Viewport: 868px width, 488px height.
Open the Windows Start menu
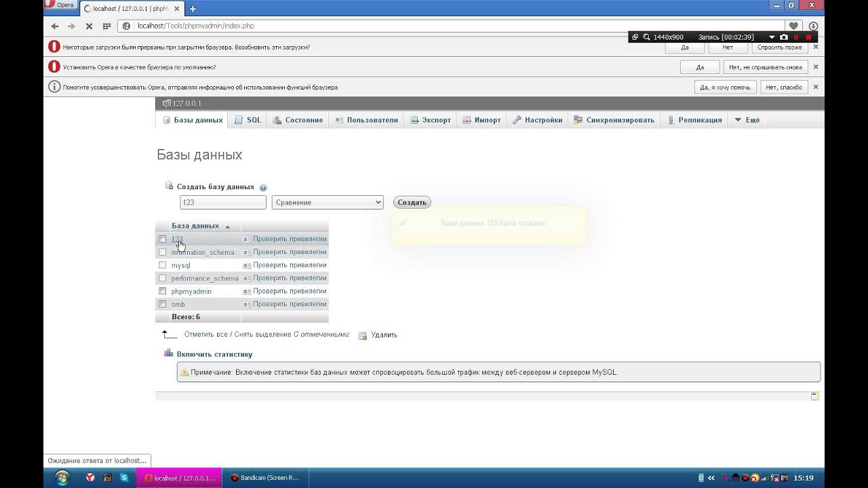[62, 477]
